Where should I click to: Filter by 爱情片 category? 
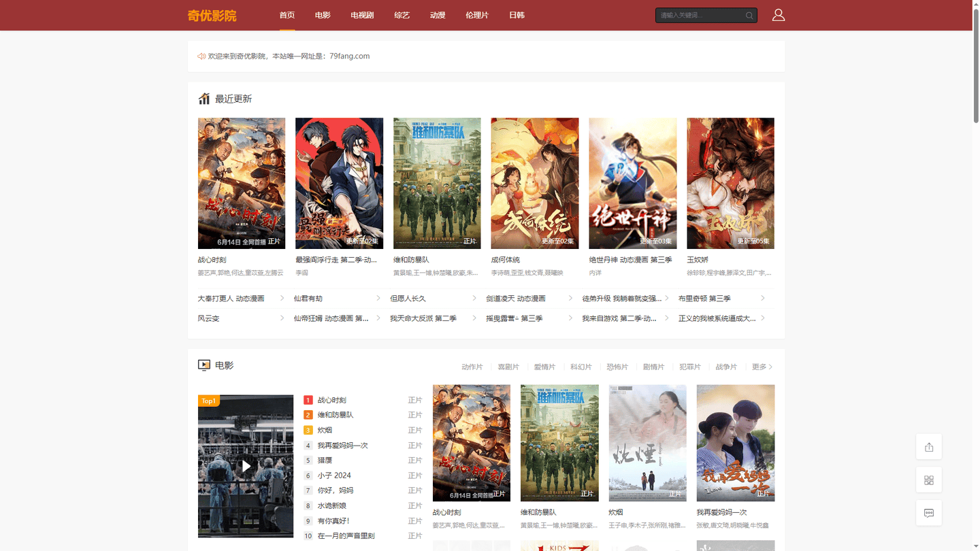544,367
